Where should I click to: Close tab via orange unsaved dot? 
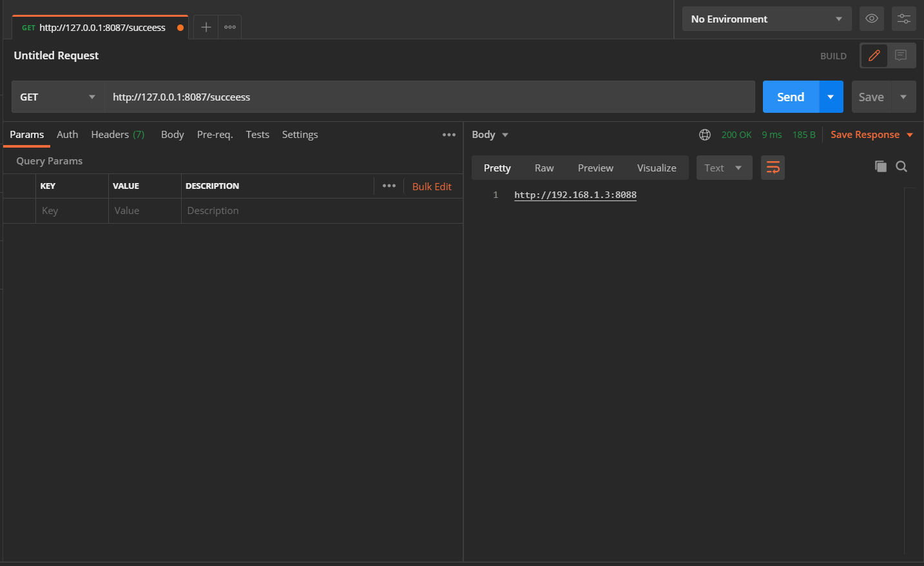click(x=180, y=28)
